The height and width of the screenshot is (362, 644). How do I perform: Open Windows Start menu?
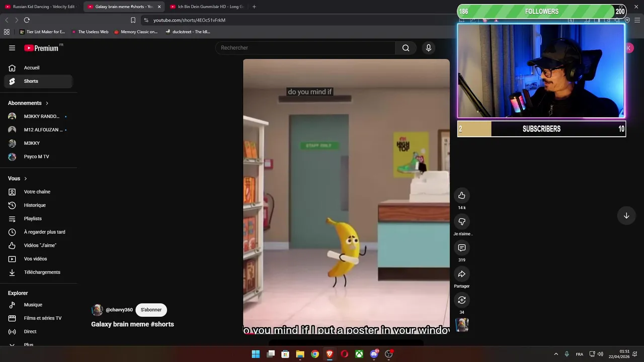pyautogui.click(x=256, y=354)
